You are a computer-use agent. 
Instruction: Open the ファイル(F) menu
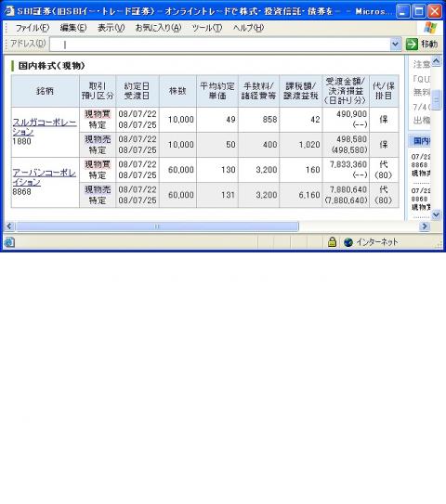pos(33,28)
